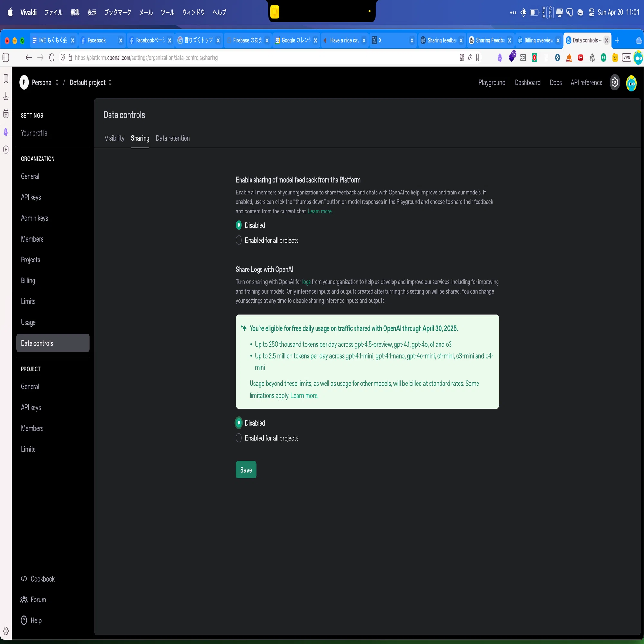Click the battery status icon in menu bar
This screenshot has height=644, width=644.
pyautogui.click(x=534, y=12)
